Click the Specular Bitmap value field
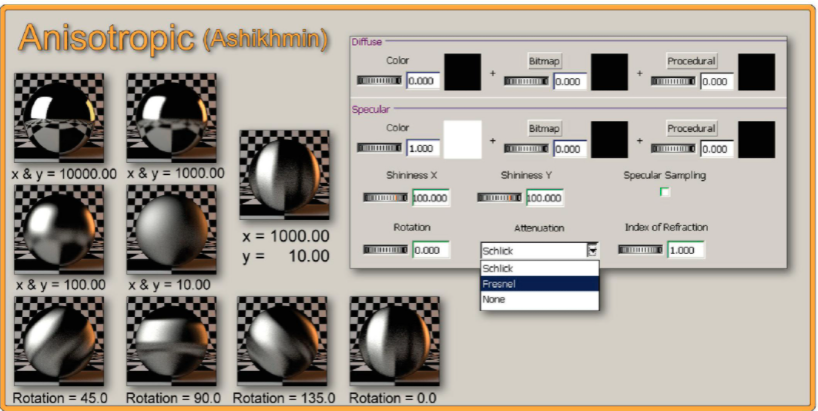This screenshot has height=411, width=818. (570, 149)
